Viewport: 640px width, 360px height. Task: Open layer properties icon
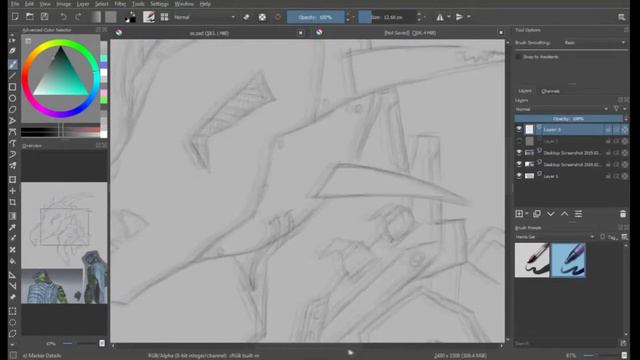(x=578, y=213)
